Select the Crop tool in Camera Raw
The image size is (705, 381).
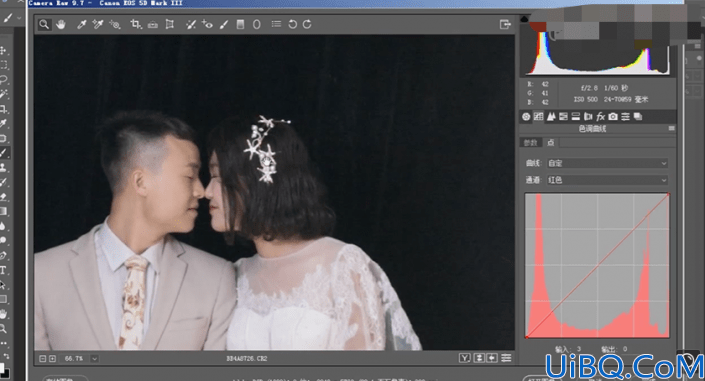pos(136,24)
